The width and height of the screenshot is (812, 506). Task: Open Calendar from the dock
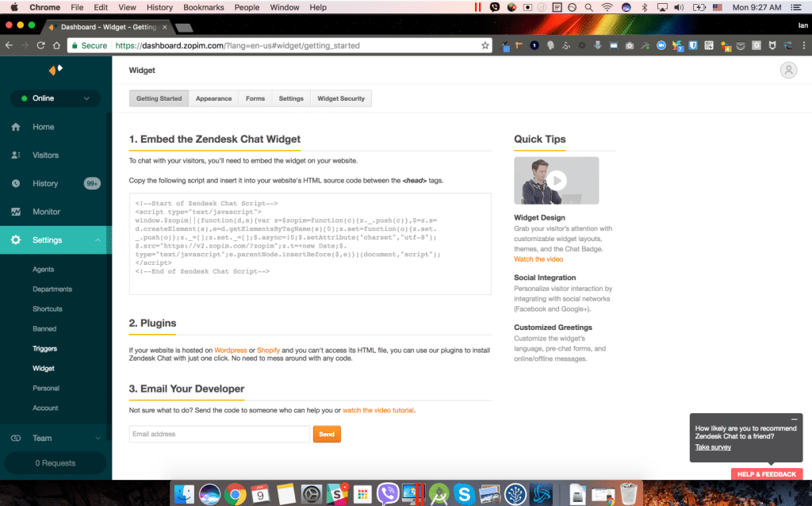pyautogui.click(x=260, y=494)
